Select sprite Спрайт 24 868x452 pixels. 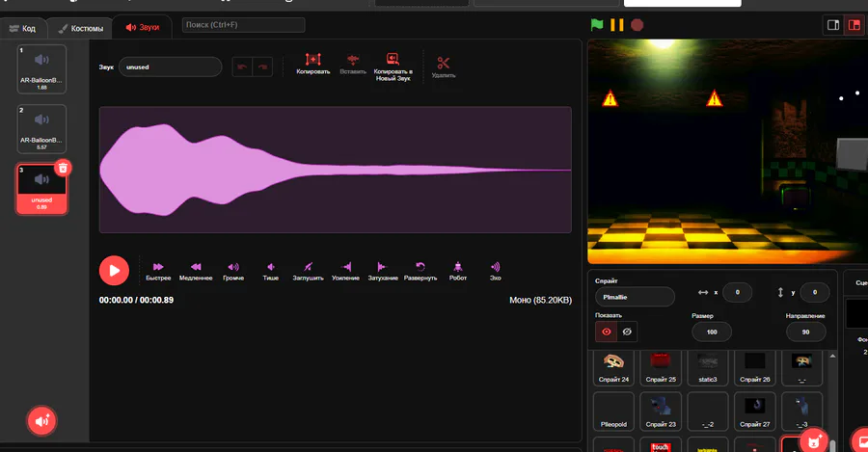tap(613, 368)
